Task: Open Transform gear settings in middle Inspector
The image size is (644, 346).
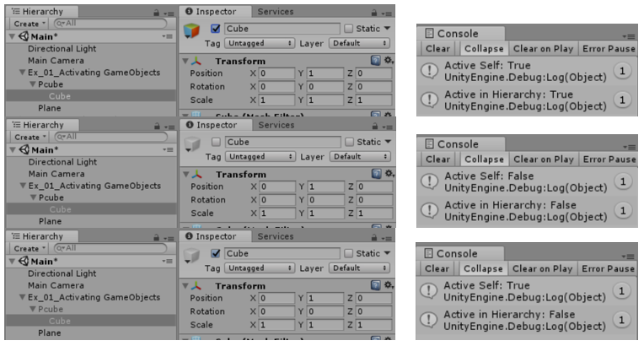Action: [389, 174]
